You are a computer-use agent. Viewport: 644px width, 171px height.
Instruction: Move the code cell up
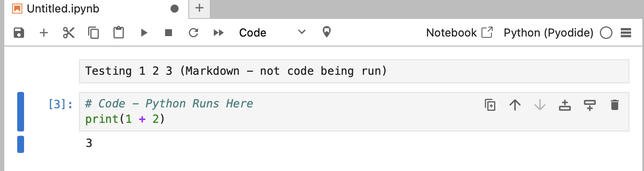(x=515, y=105)
